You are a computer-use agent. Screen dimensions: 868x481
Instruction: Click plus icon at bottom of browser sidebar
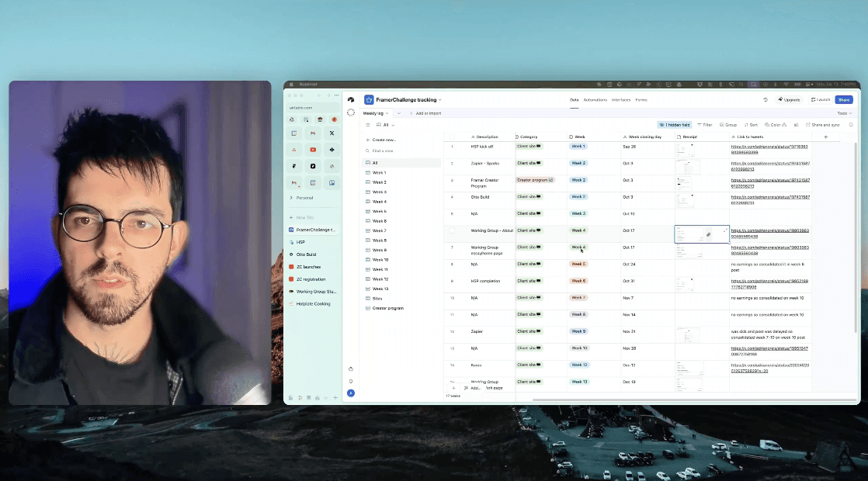click(335, 397)
